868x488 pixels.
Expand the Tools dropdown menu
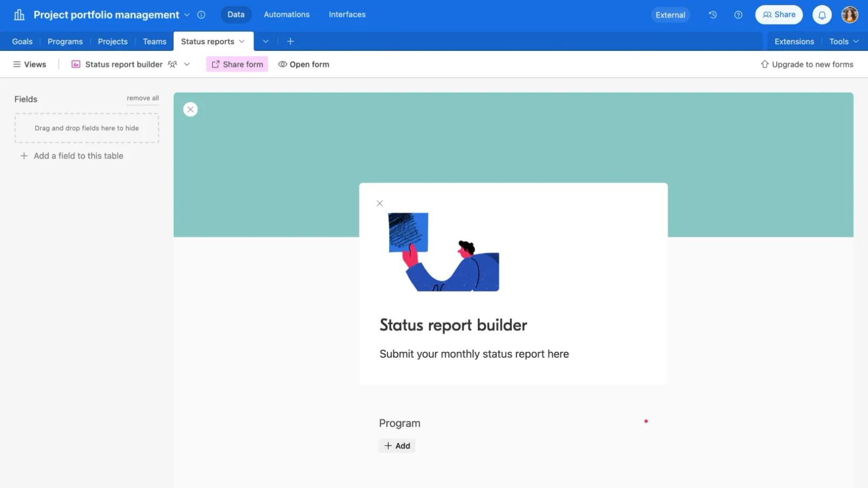click(844, 41)
